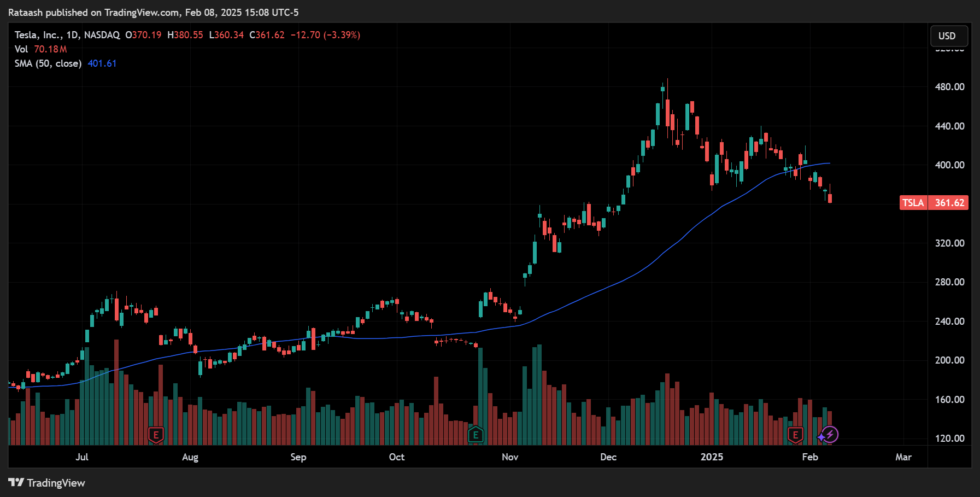
Task: Click the TradingView wordmark text
Action: coord(56,483)
